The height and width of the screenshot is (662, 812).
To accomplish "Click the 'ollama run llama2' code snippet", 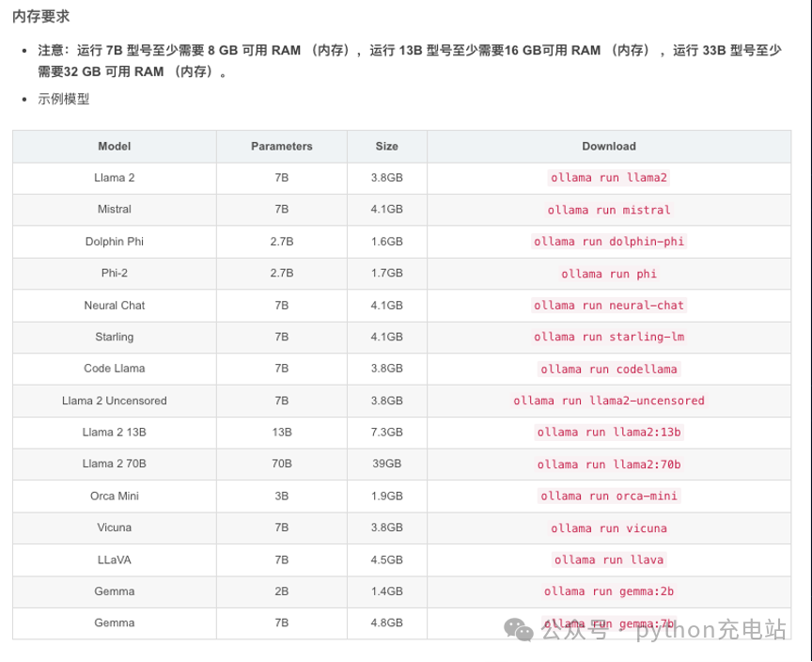I will tap(608, 178).
